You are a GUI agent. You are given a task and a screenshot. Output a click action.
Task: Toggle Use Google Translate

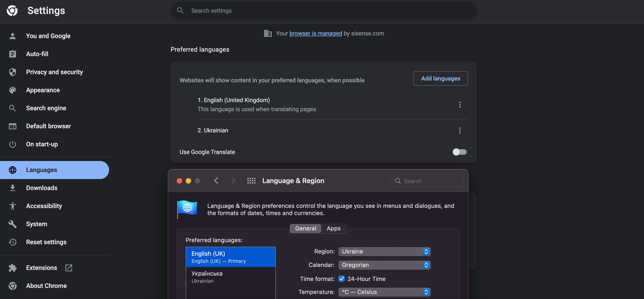(x=460, y=152)
